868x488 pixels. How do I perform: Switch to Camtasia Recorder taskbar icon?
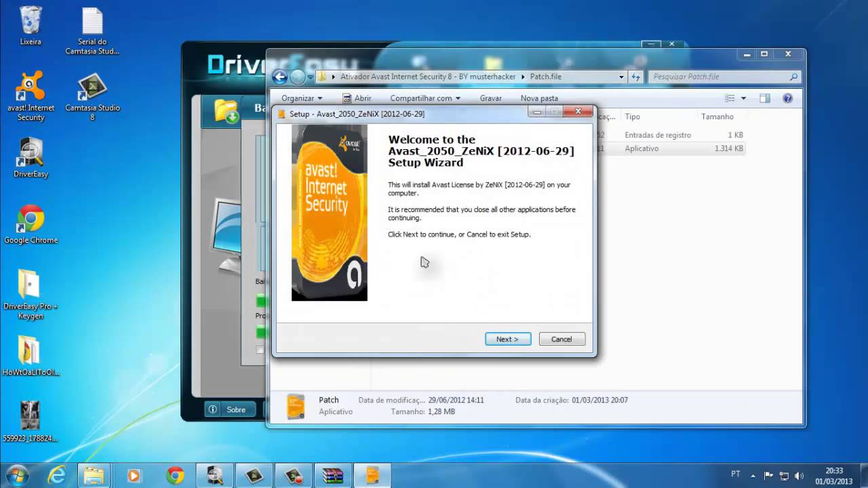click(294, 475)
